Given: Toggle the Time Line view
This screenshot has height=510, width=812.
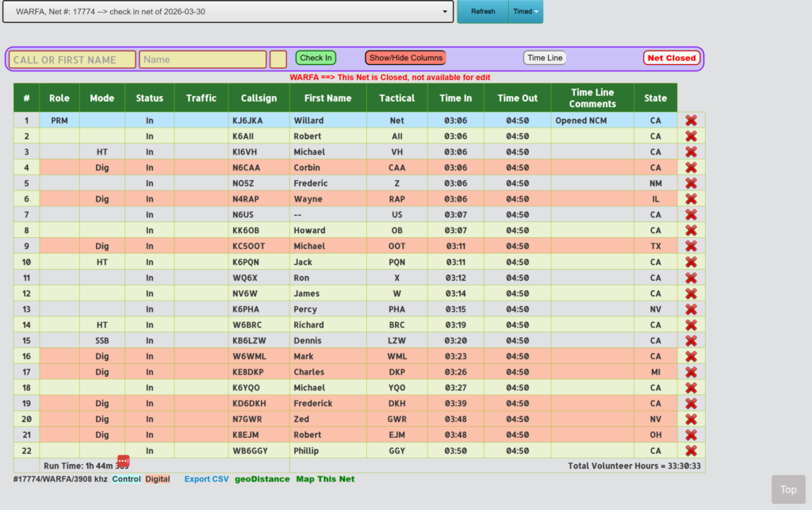Looking at the screenshot, I should [545, 58].
